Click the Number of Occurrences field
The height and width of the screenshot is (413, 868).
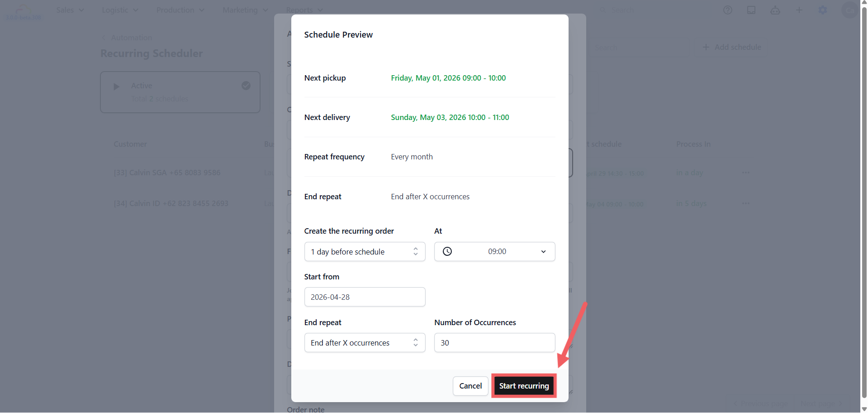[x=494, y=343]
